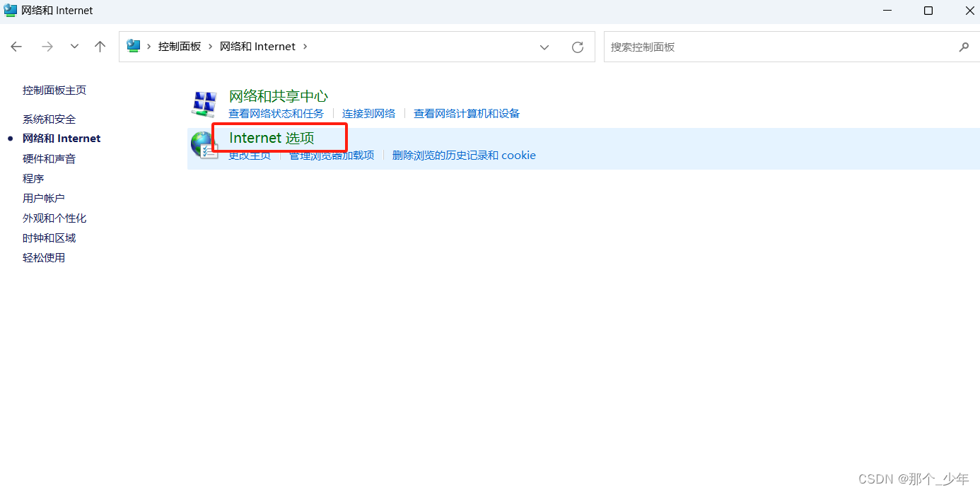Open address bar history dropdown

pos(544,47)
